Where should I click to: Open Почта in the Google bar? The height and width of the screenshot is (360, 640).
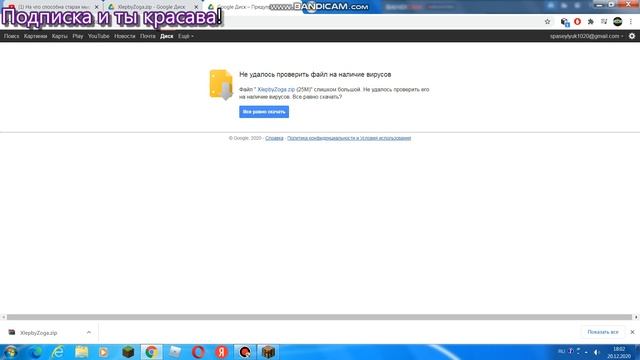147,36
